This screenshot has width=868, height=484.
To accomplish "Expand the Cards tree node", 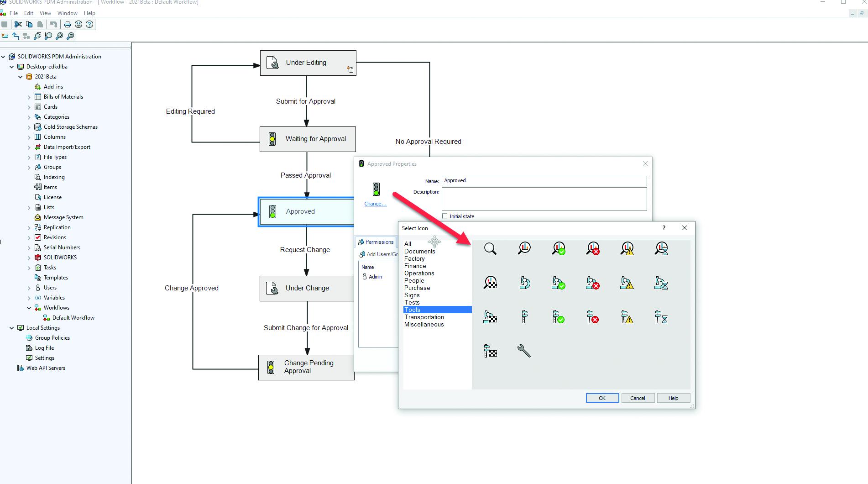I will coord(29,107).
